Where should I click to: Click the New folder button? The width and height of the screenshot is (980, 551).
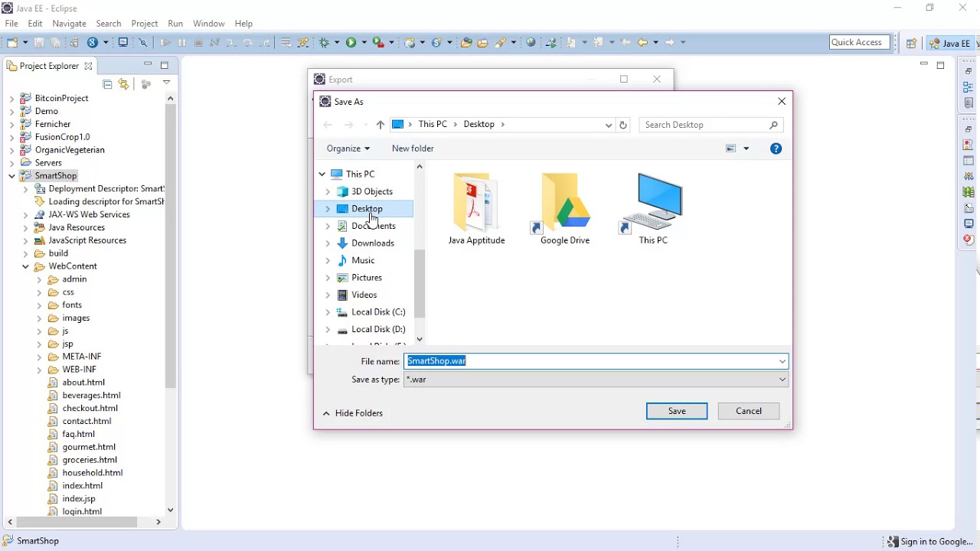[413, 148]
